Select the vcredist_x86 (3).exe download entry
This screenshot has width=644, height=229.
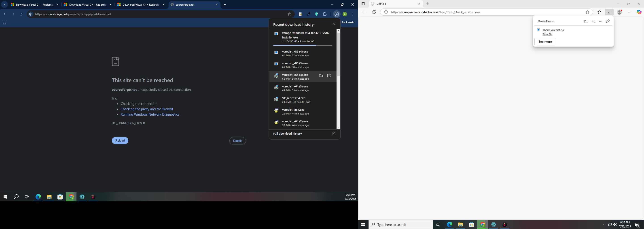click(x=303, y=65)
